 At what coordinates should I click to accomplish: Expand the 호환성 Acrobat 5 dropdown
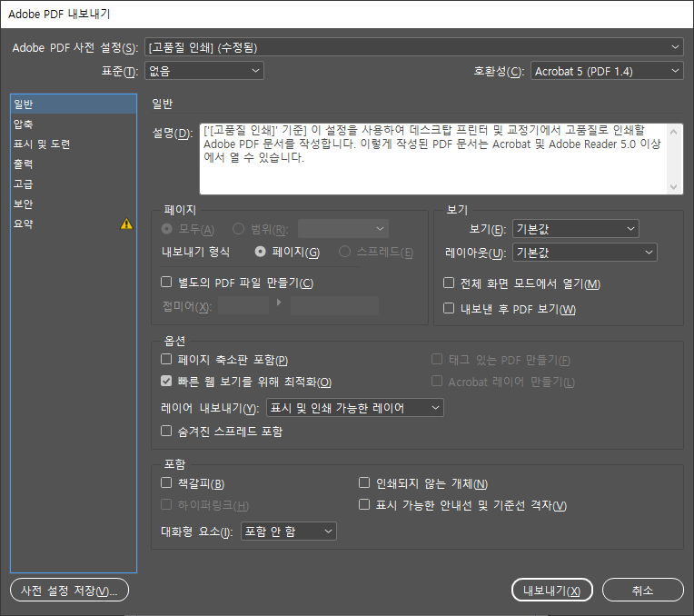[x=607, y=71]
